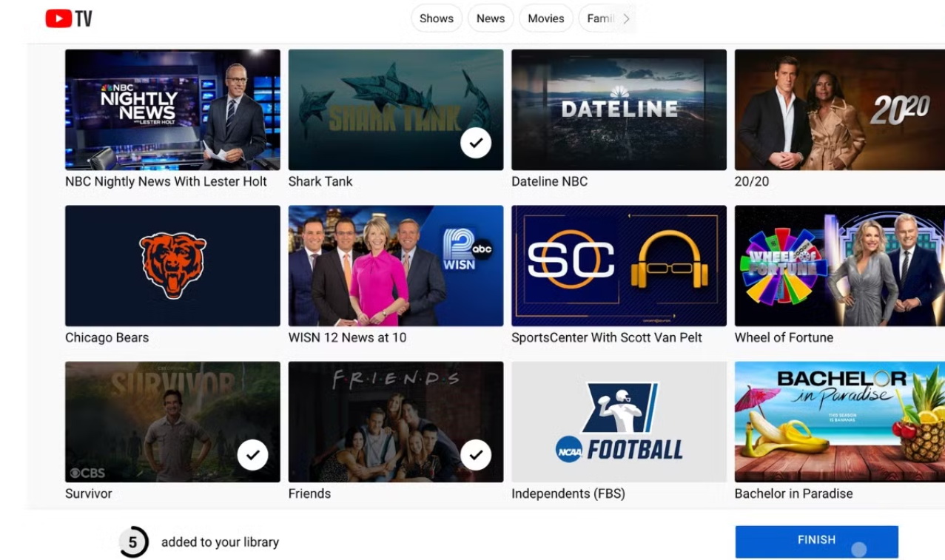Select the partly hidden Family chip
The width and height of the screenshot is (945, 560).
coord(600,18)
